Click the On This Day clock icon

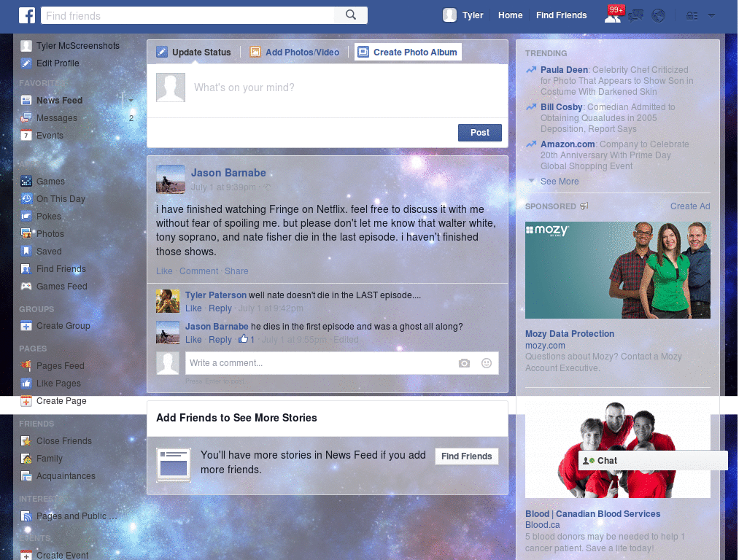point(26,199)
